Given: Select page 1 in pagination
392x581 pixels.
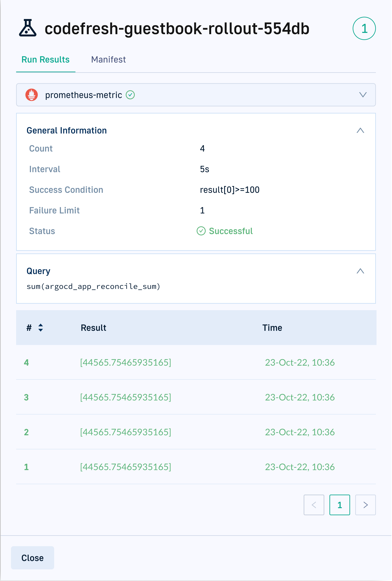Looking at the screenshot, I should click(339, 505).
